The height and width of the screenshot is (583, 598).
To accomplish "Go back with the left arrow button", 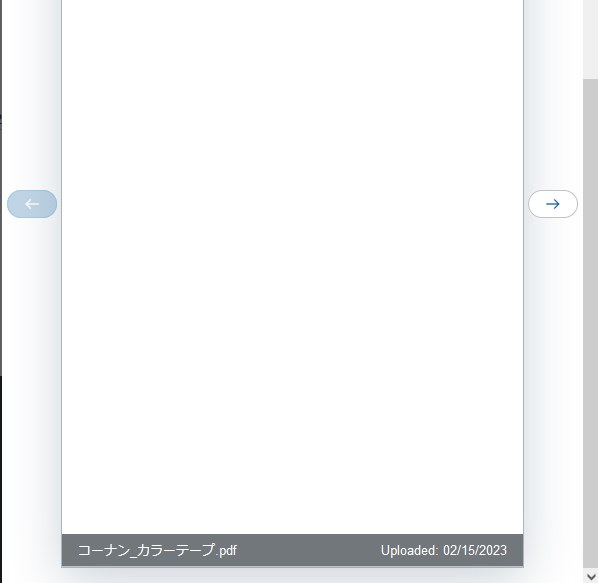I will click(32, 204).
